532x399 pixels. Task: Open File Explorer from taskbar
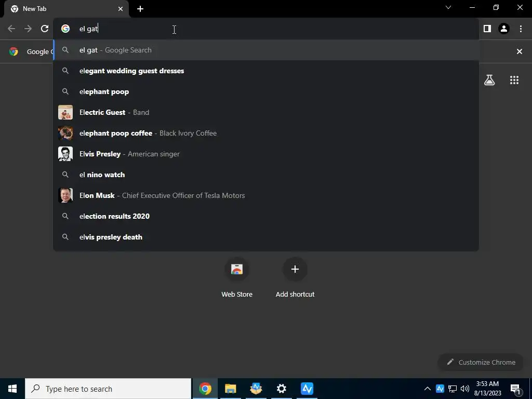click(x=230, y=389)
